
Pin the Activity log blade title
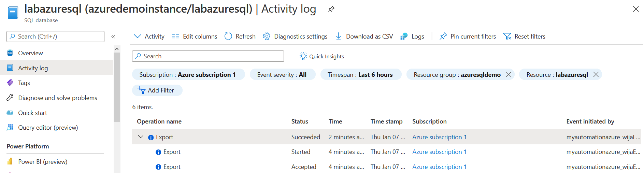[x=331, y=9]
